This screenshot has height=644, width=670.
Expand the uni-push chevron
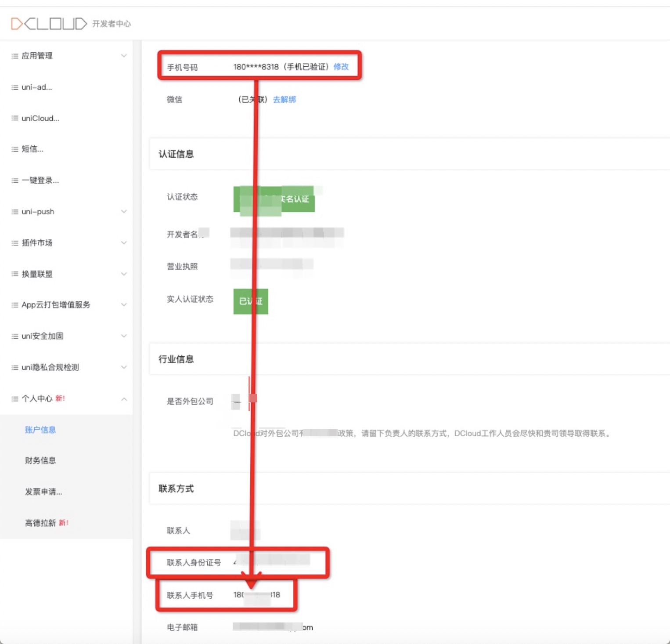tap(124, 212)
